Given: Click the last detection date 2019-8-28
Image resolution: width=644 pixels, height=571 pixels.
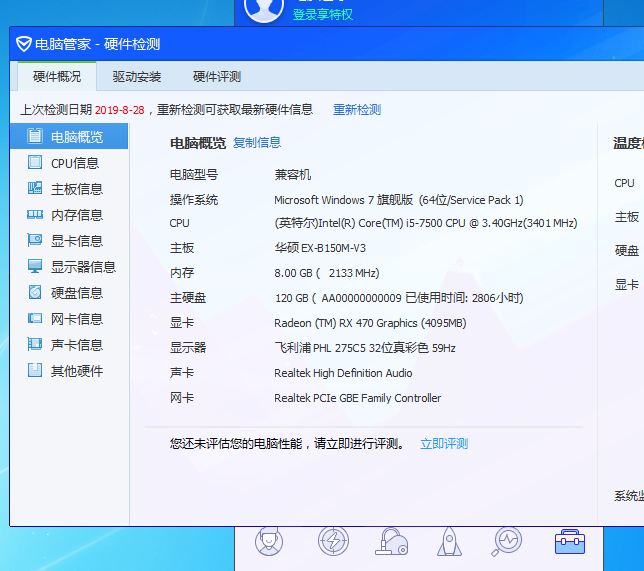Looking at the screenshot, I should coord(120,110).
